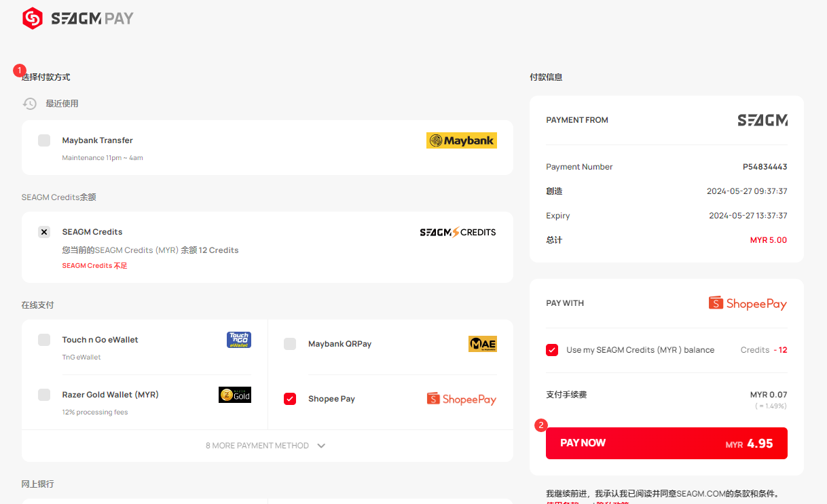Click the SEAGM Credits logo
The height and width of the screenshot is (504, 827).
(458, 232)
